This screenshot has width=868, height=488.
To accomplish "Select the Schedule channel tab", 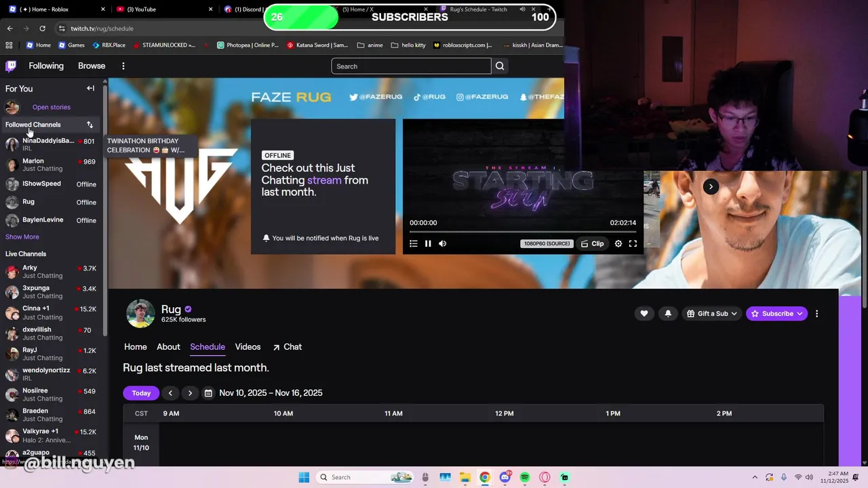I will [208, 346].
